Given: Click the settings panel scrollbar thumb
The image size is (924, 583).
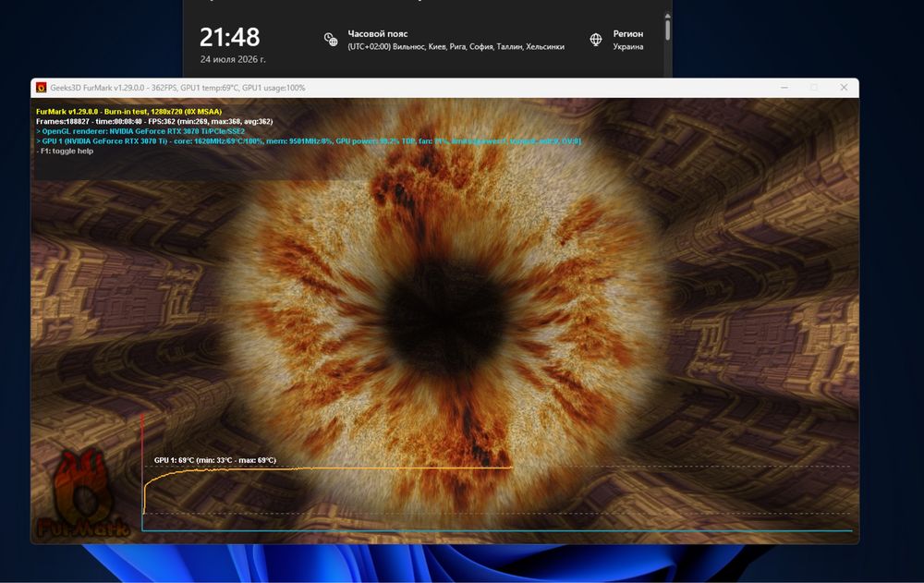Looking at the screenshot, I should pyautogui.click(x=667, y=30).
